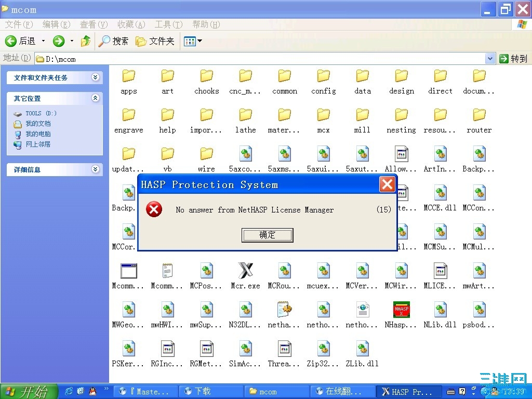The image size is (532, 399).
Task: Select the help folder
Action: (x=167, y=115)
